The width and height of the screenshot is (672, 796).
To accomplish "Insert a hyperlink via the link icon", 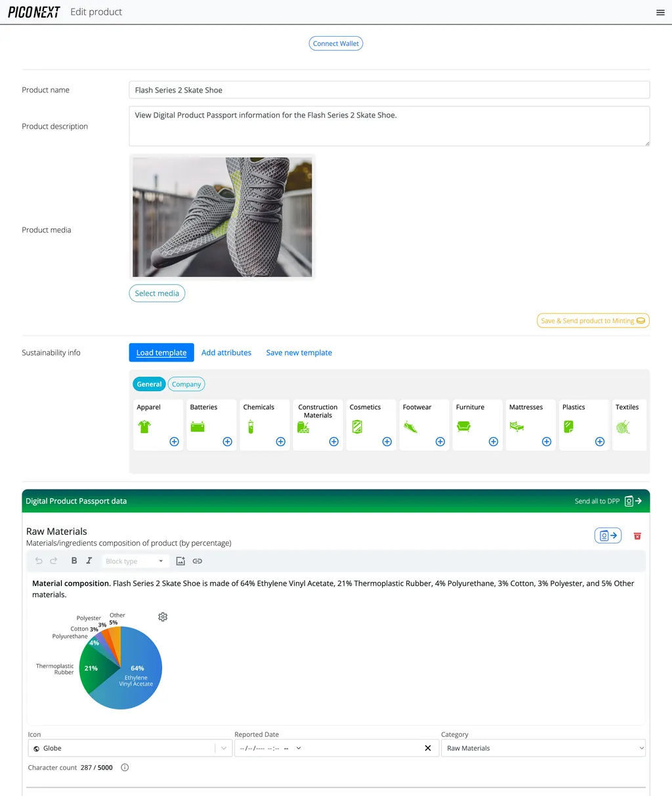I will 197,560.
